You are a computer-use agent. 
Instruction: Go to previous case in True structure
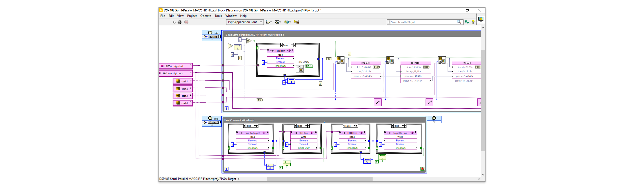coord(282,45)
